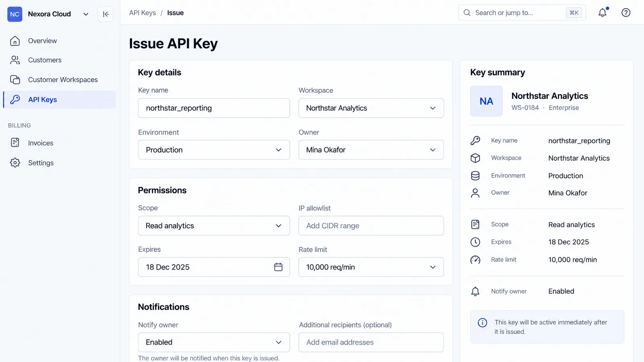Open the Workspace dropdown
644x362 pixels.
pos(371,108)
